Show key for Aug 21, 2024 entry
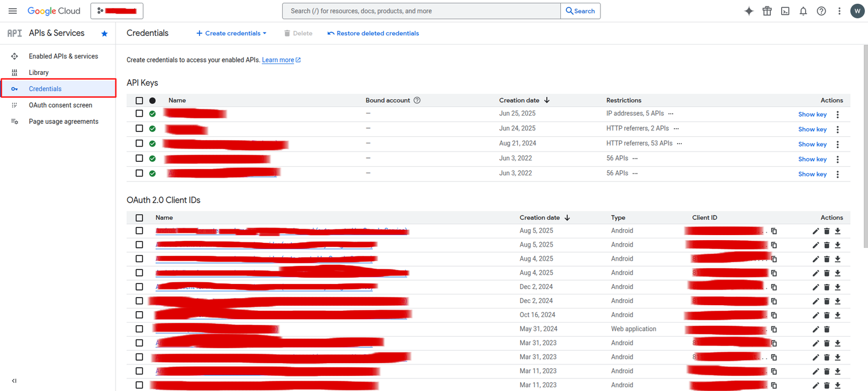The width and height of the screenshot is (868, 391). coord(812,144)
